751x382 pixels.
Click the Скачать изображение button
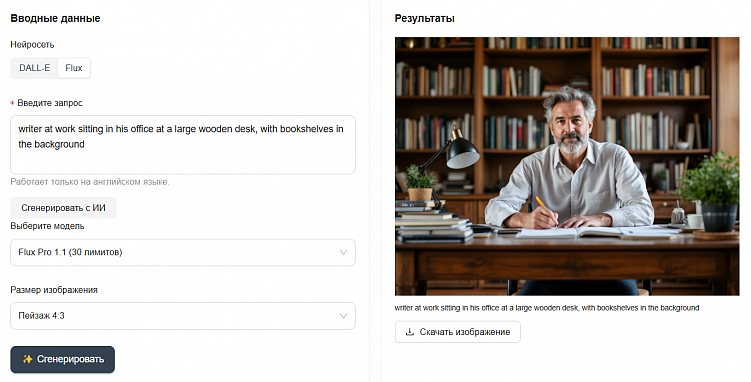(x=457, y=332)
